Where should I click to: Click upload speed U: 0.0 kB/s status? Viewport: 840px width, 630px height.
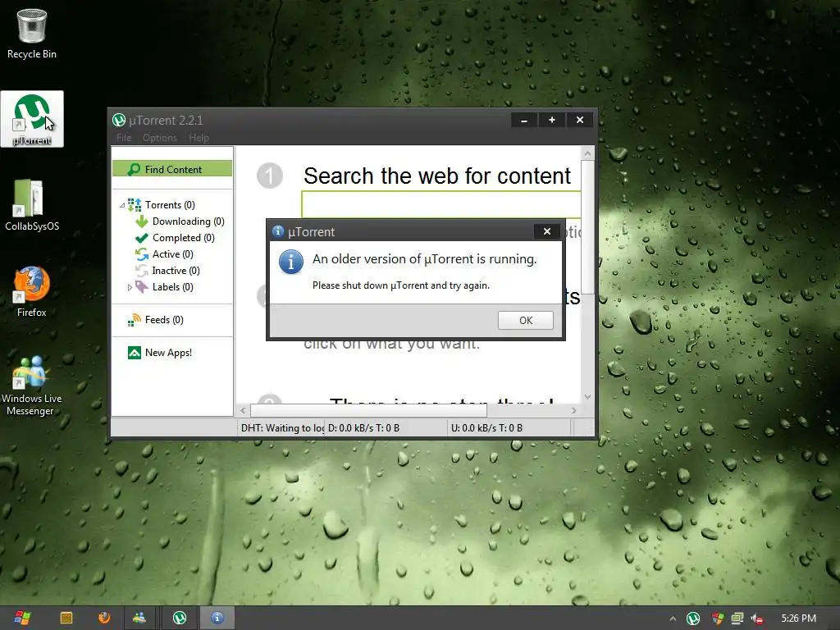coord(486,427)
